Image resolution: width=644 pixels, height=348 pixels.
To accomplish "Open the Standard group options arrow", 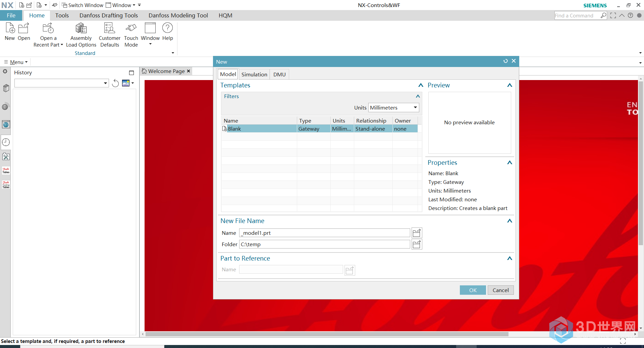I will coord(173,53).
